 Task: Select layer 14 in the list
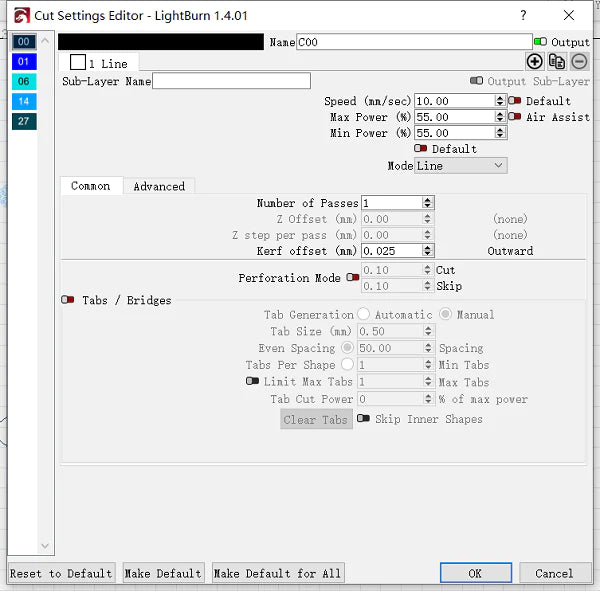pos(24,101)
